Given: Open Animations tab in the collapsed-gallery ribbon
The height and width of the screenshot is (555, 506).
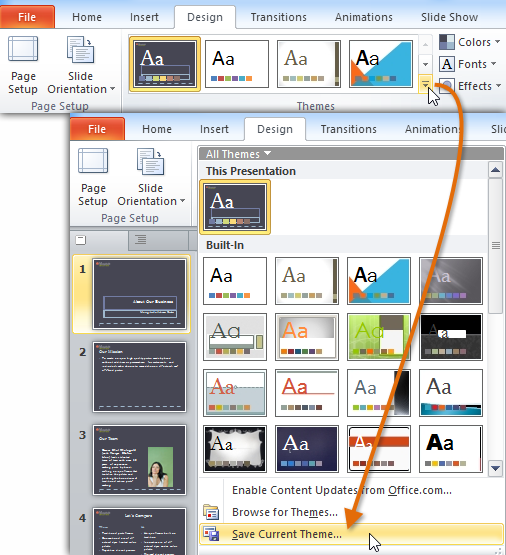Looking at the screenshot, I should coord(364,17).
